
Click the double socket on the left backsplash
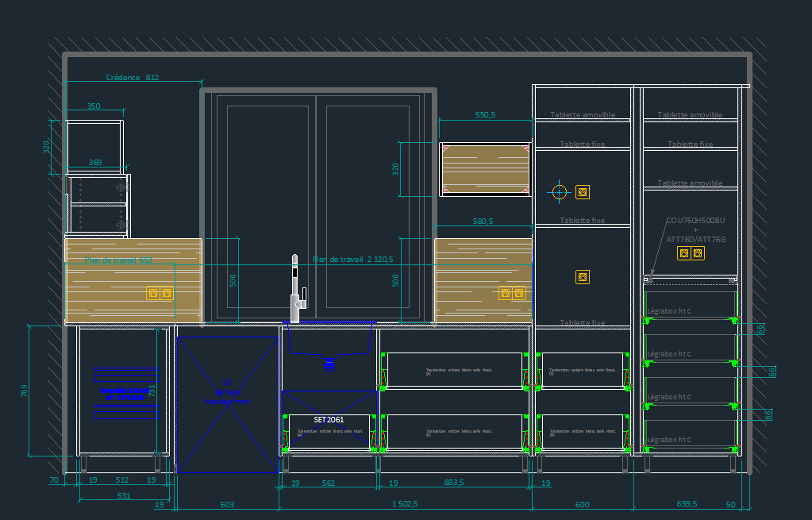click(159, 292)
